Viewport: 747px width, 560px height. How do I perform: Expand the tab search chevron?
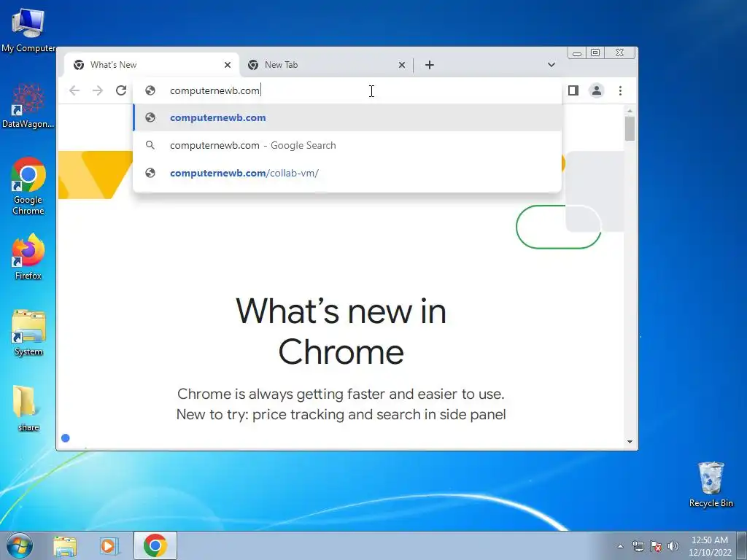coord(551,65)
